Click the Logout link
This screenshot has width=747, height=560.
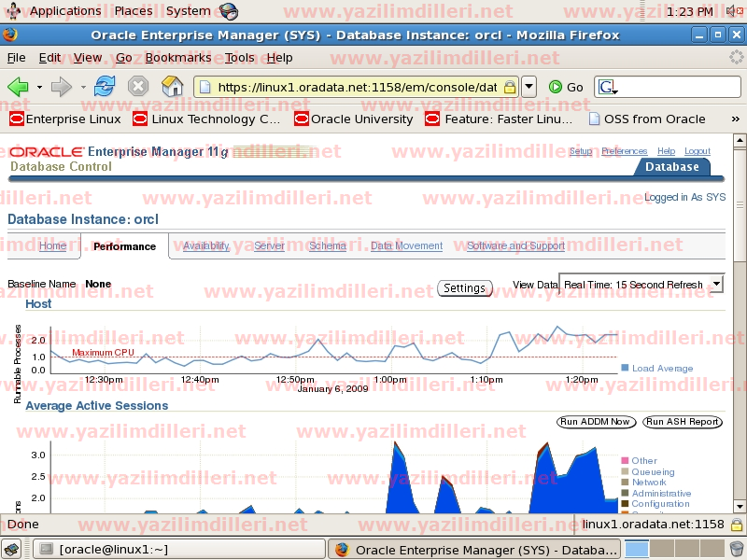click(x=697, y=151)
